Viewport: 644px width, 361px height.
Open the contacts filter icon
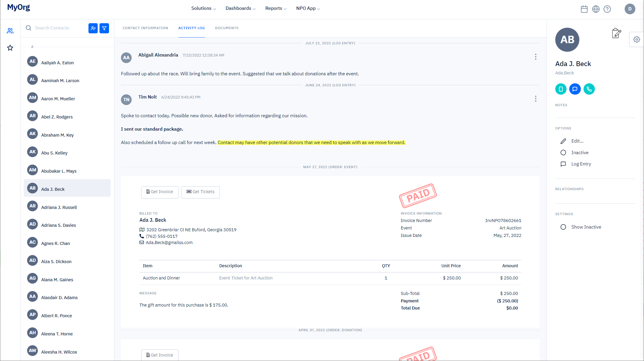tap(104, 28)
